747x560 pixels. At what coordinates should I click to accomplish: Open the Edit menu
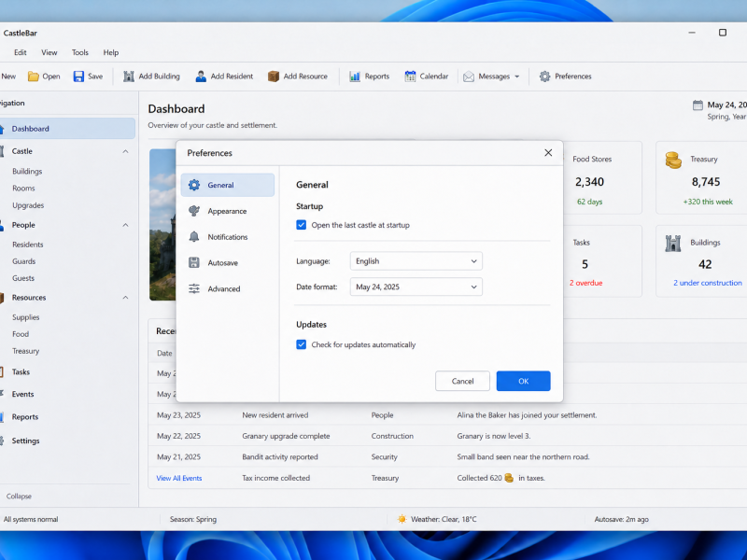20,52
